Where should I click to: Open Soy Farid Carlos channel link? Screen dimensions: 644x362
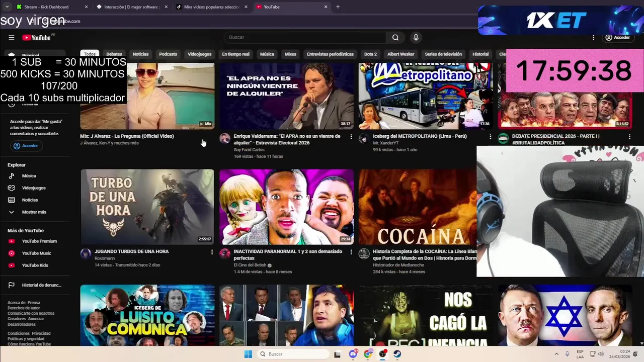(249, 150)
